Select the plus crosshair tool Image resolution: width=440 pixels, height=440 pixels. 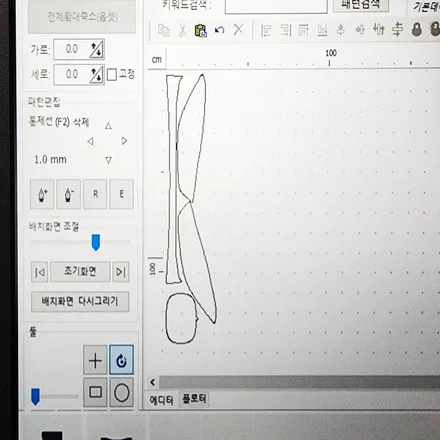(95, 360)
